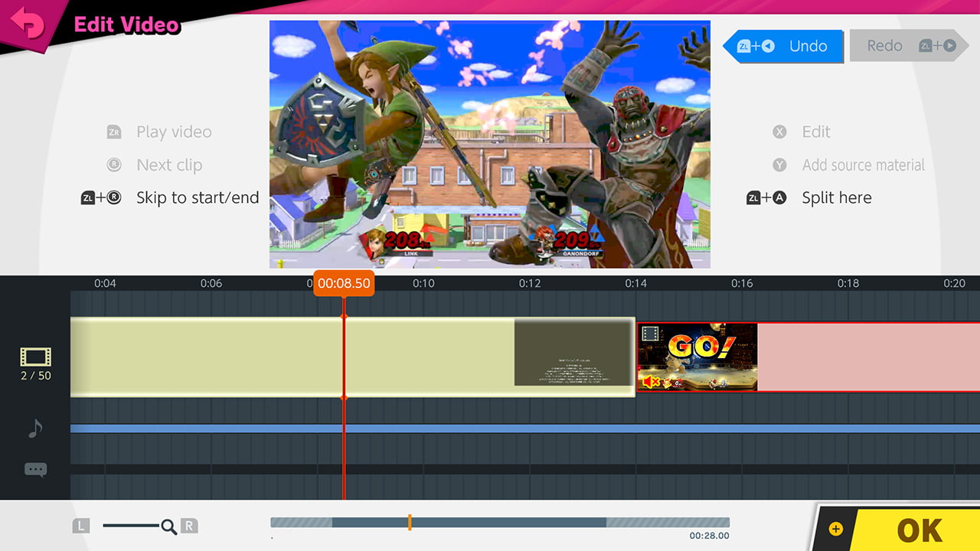Select the Play video option

point(174,132)
